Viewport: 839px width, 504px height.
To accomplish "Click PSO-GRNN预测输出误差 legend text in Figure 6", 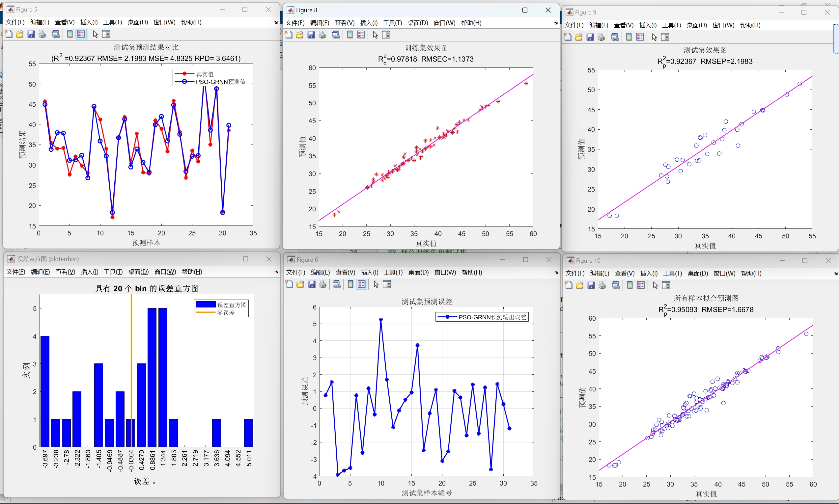I will (492, 317).
